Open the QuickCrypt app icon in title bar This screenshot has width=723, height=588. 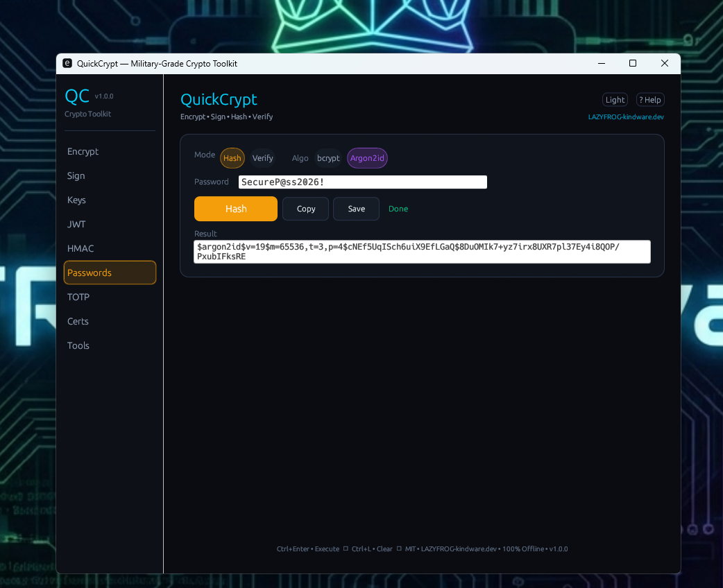click(x=67, y=63)
